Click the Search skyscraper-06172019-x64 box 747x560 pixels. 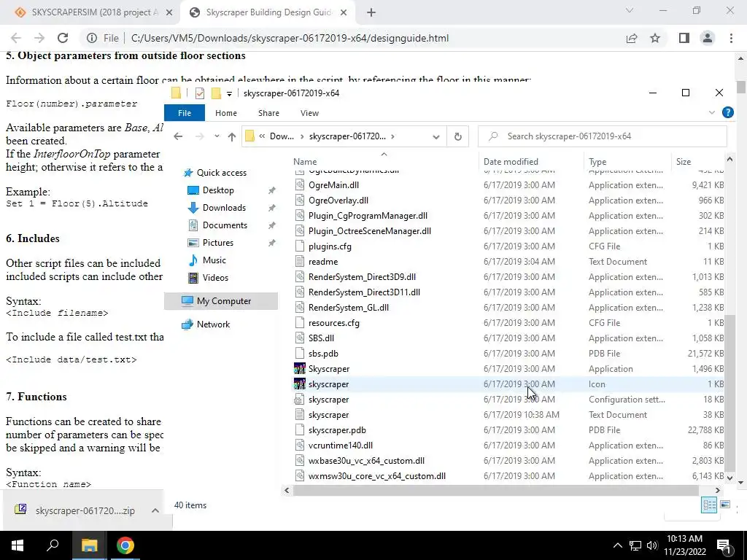click(x=603, y=136)
